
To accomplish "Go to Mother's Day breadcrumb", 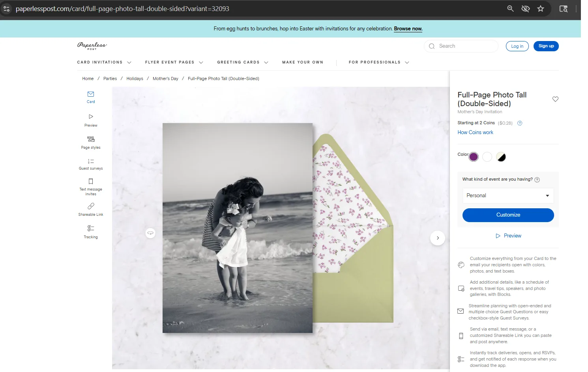I will coord(165,79).
